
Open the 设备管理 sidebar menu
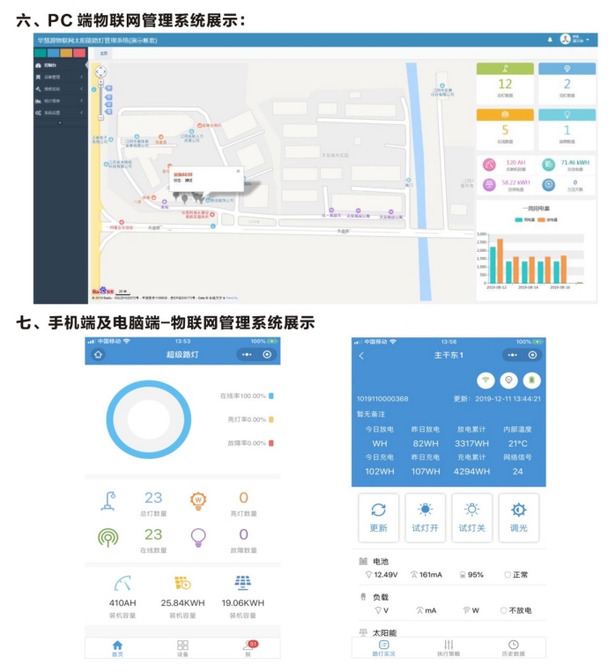pyautogui.click(x=60, y=78)
